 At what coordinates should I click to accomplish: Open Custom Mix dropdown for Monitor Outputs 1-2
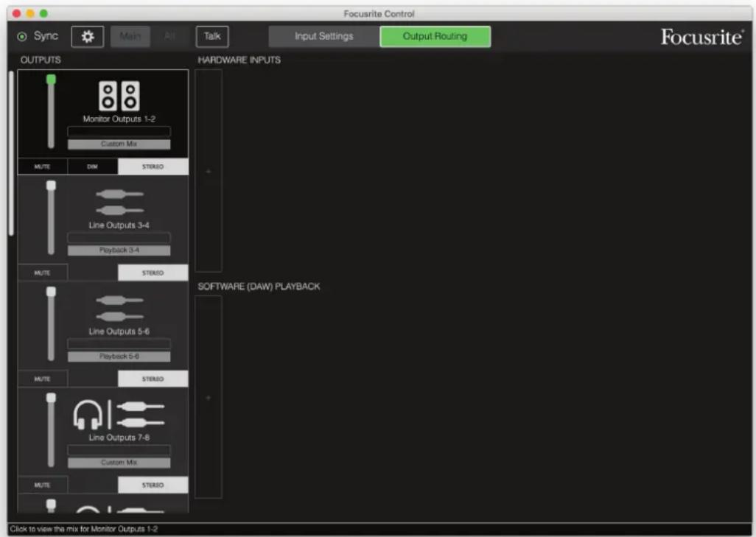(119, 144)
